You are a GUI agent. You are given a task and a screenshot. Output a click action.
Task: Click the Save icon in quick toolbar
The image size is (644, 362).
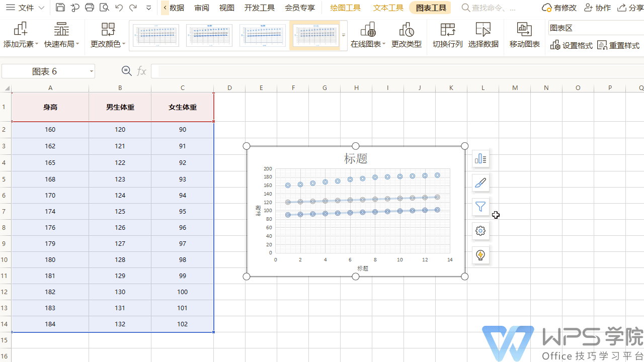pyautogui.click(x=60, y=8)
